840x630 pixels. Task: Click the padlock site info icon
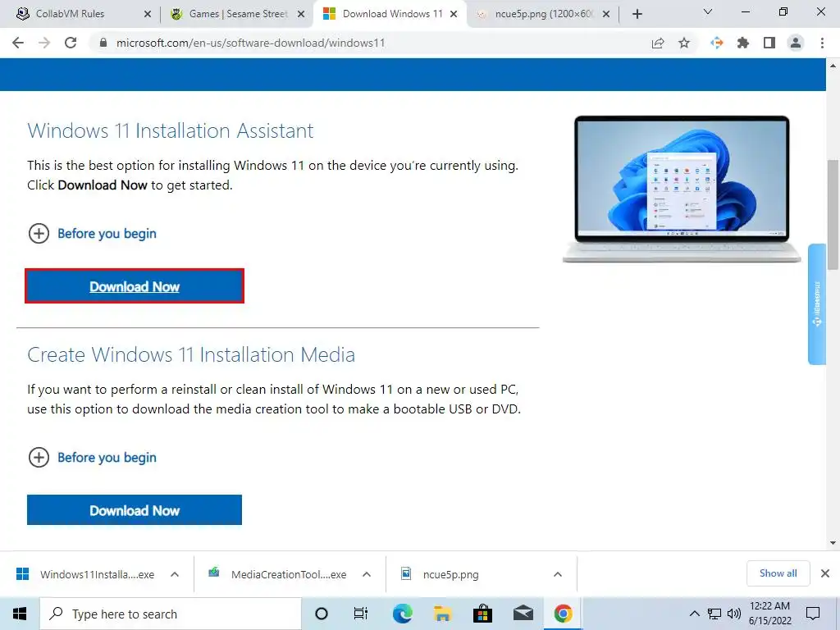[103, 43]
